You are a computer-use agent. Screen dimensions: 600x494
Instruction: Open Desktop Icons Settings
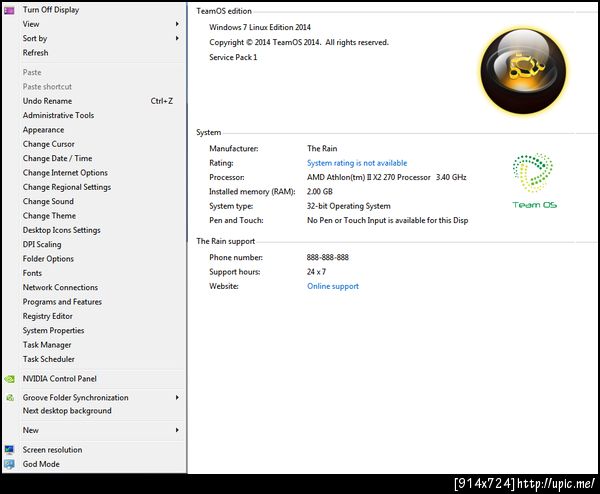[x=62, y=230]
